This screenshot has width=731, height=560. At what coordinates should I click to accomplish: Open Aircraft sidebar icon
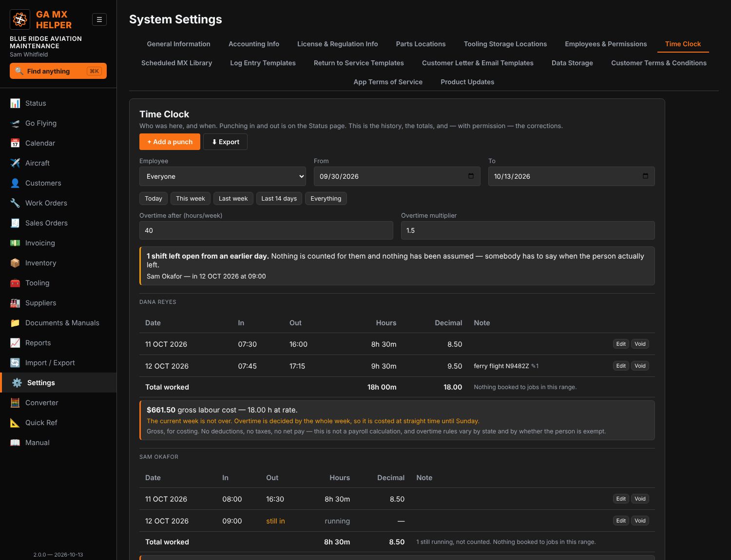(x=15, y=163)
